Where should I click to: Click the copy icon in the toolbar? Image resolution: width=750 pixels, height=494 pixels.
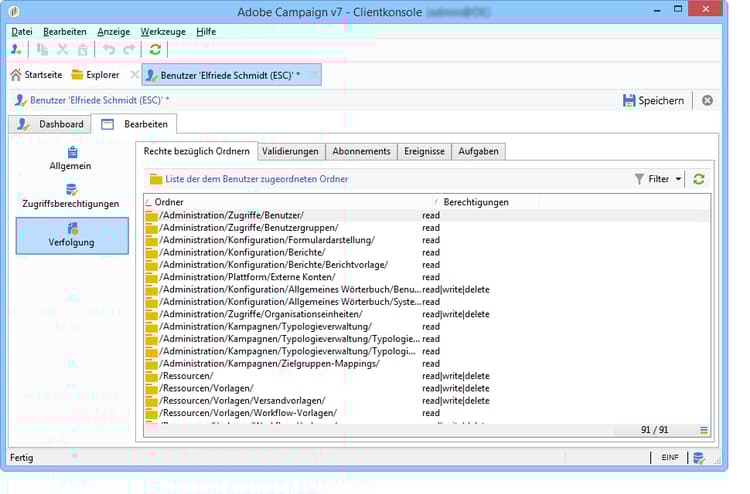[42, 49]
